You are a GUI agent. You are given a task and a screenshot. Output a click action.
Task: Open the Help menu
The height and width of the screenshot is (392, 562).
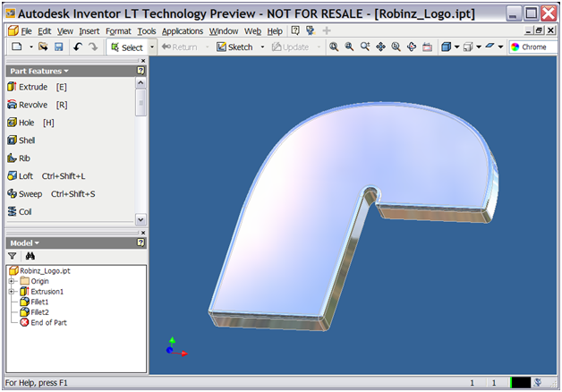(275, 31)
